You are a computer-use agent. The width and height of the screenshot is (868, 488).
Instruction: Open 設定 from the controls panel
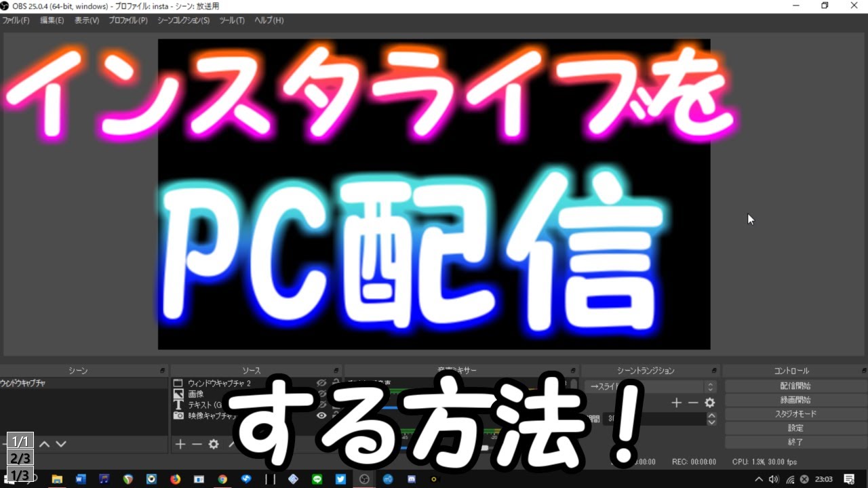coord(795,428)
